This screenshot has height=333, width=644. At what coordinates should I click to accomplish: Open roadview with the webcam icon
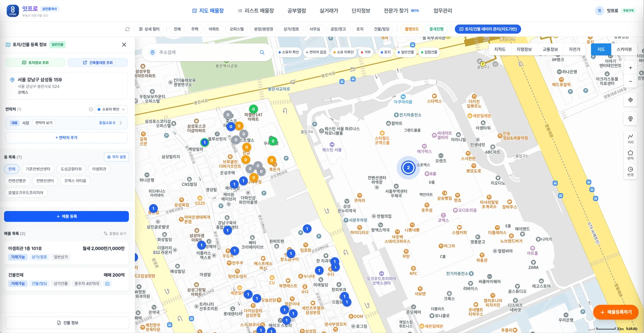pyautogui.click(x=630, y=119)
